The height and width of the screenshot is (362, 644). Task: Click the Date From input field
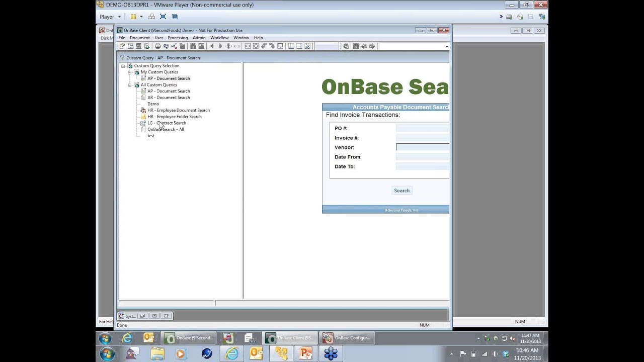pyautogui.click(x=423, y=157)
